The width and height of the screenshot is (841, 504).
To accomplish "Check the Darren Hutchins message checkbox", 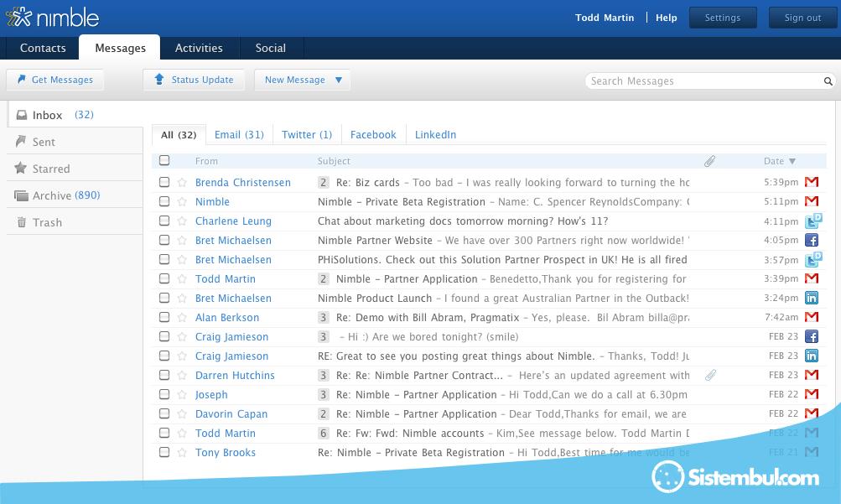I will [164, 376].
